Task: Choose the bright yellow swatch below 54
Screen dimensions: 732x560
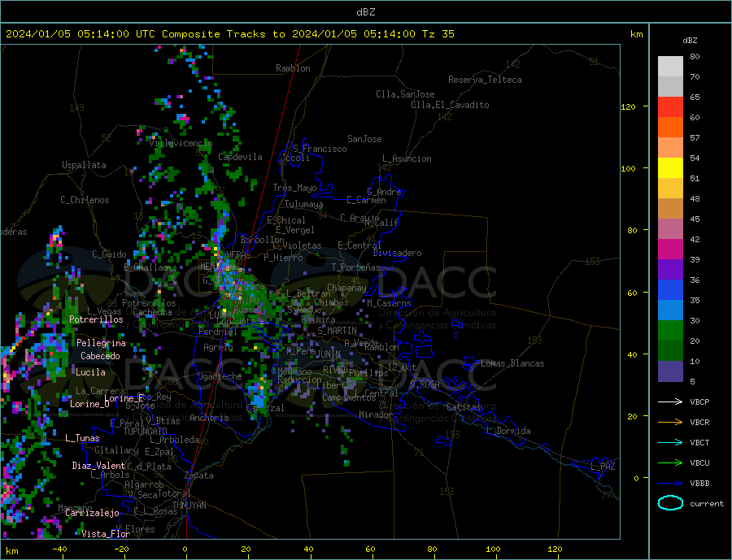Action: click(670, 168)
